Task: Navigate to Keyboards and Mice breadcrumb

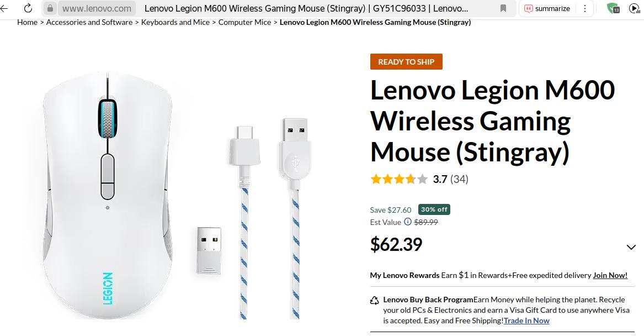Action: pyautogui.click(x=175, y=22)
